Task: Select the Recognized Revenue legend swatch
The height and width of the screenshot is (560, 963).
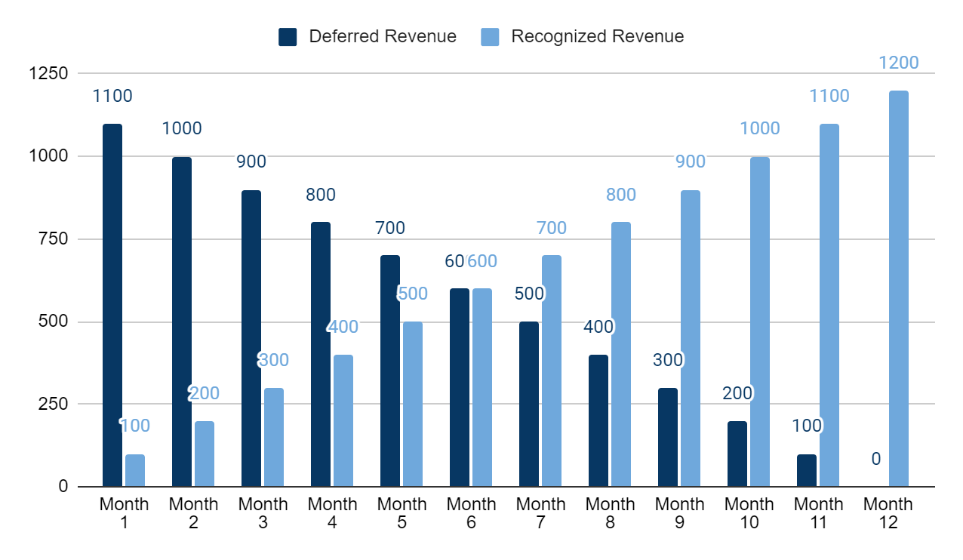Action: 489,35
